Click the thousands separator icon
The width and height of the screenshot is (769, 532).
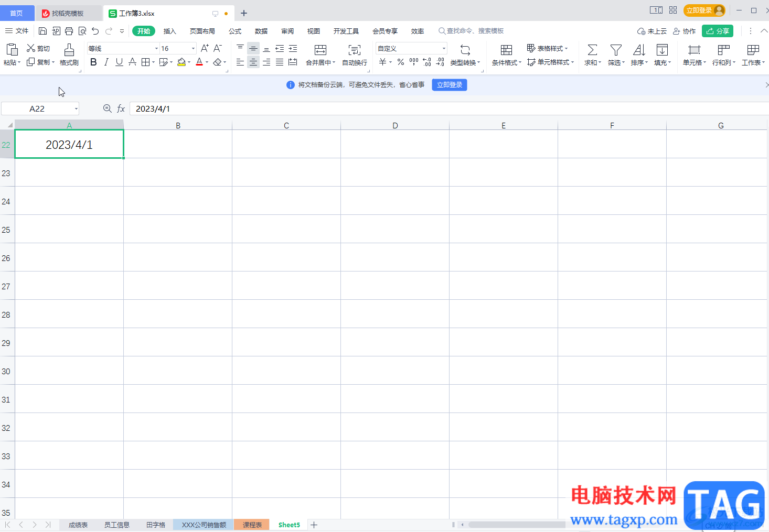pyautogui.click(x=414, y=62)
